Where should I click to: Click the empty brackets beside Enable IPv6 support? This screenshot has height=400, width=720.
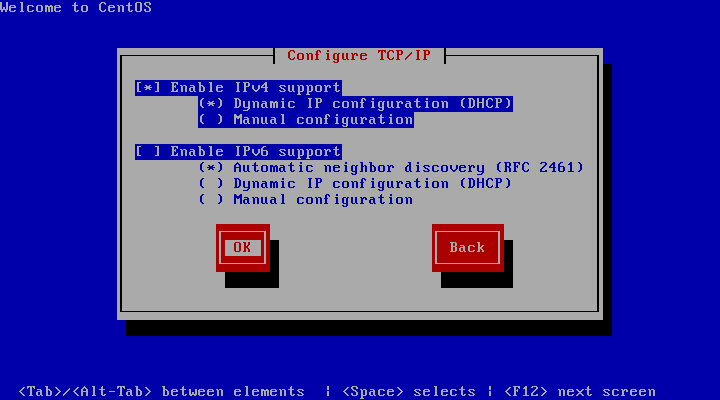click(148, 152)
